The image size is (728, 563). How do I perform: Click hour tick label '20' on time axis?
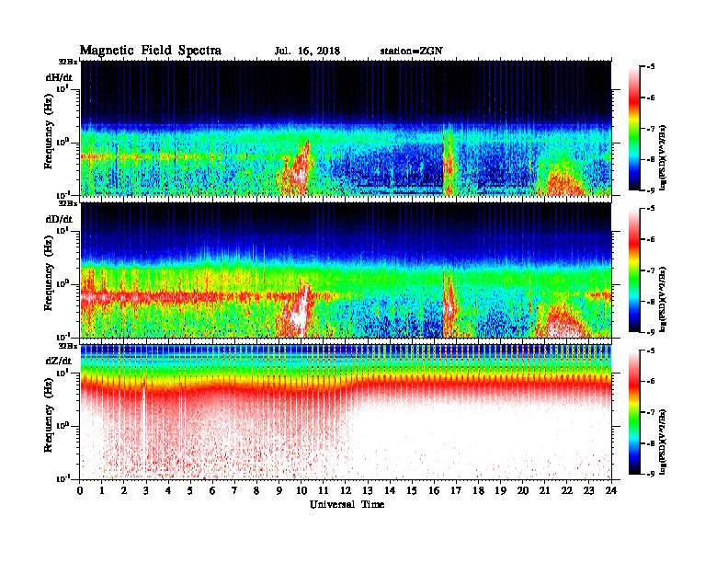(x=523, y=491)
